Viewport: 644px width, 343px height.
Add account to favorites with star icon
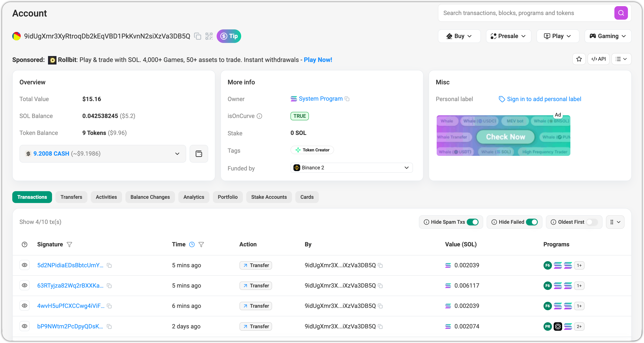click(579, 59)
